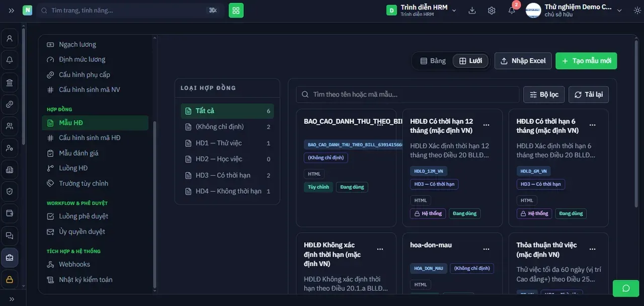
Task: Click the shield icon in left rail
Action: 10,191
